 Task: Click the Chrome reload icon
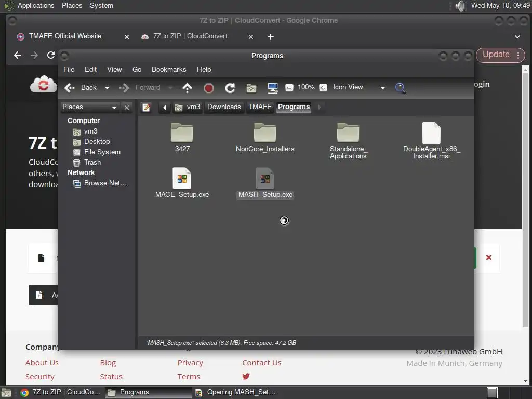(51, 55)
